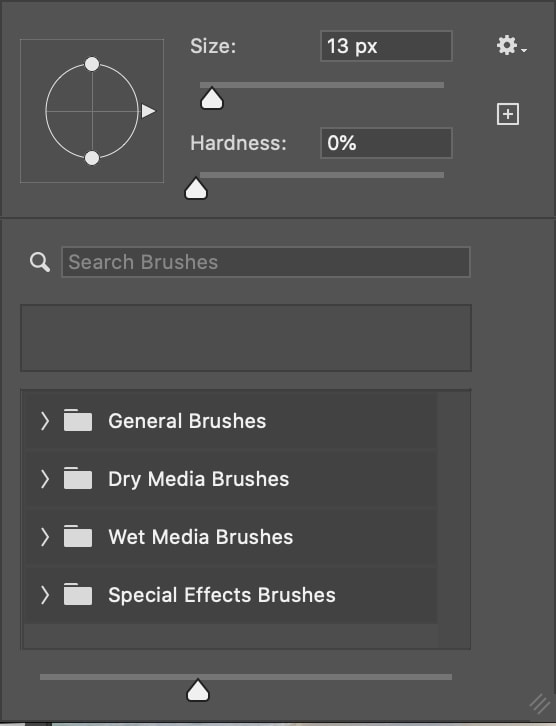Viewport: 556px width, 726px height.
Task: Expand the Special Effects Brushes group
Action: click(x=44, y=595)
